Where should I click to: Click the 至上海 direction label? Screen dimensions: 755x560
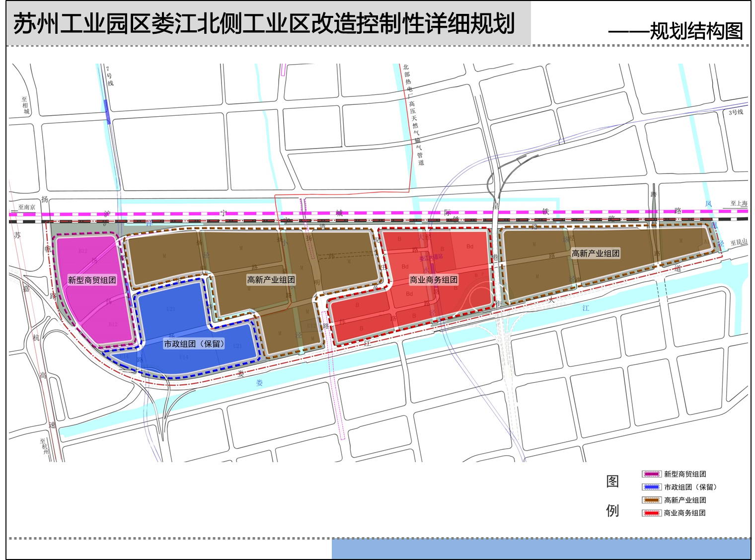[x=739, y=203]
